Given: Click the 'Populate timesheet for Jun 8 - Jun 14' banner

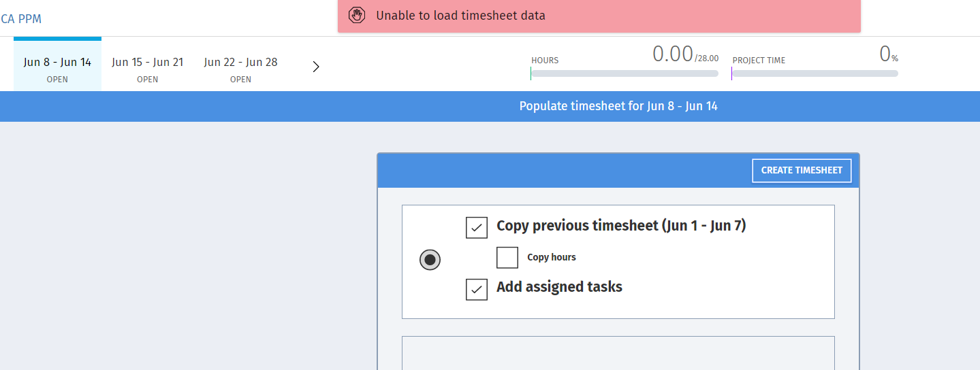Looking at the screenshot, I should [618, 106].
